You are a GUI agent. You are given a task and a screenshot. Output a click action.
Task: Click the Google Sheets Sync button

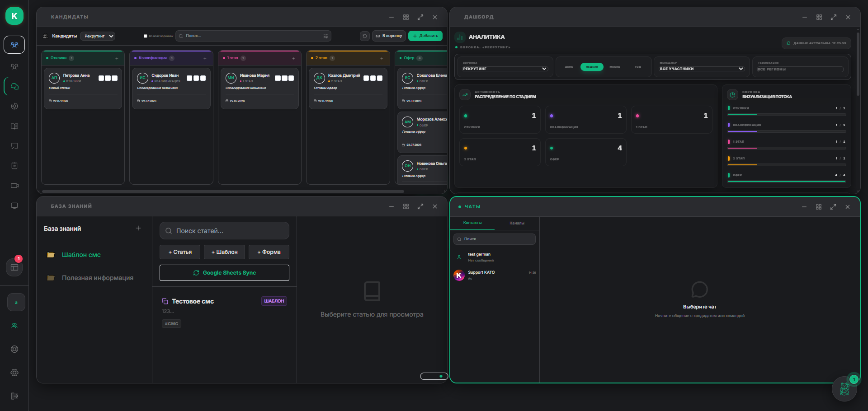click(x=224, y=273)
